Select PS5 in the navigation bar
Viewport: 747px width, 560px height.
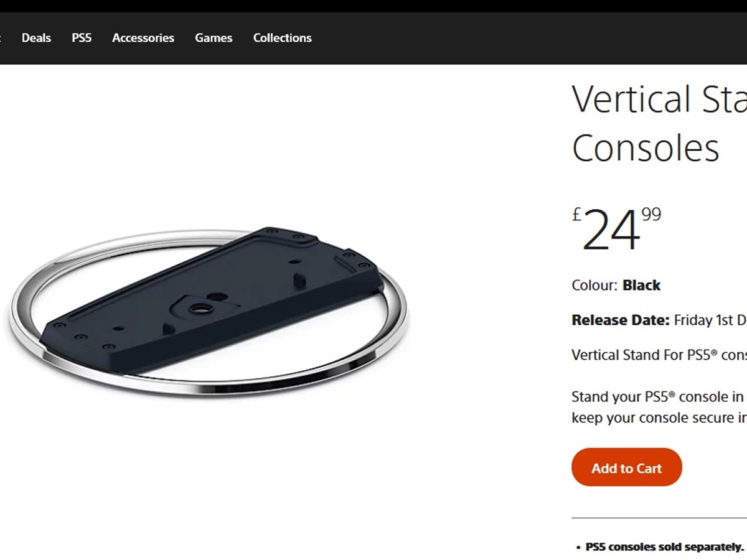(82, 38)
